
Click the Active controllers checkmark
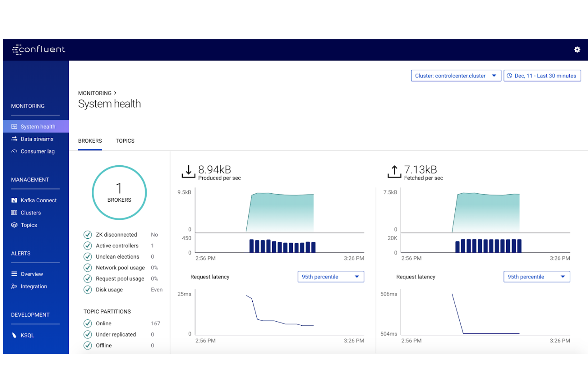[88, 245]
